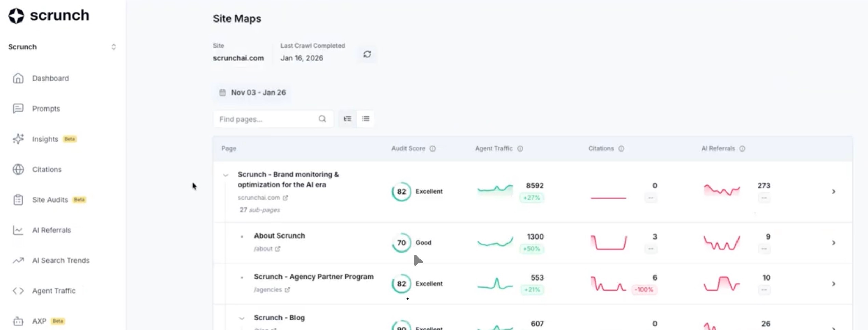Open Dashboard from the sidebar

point(50,78)
